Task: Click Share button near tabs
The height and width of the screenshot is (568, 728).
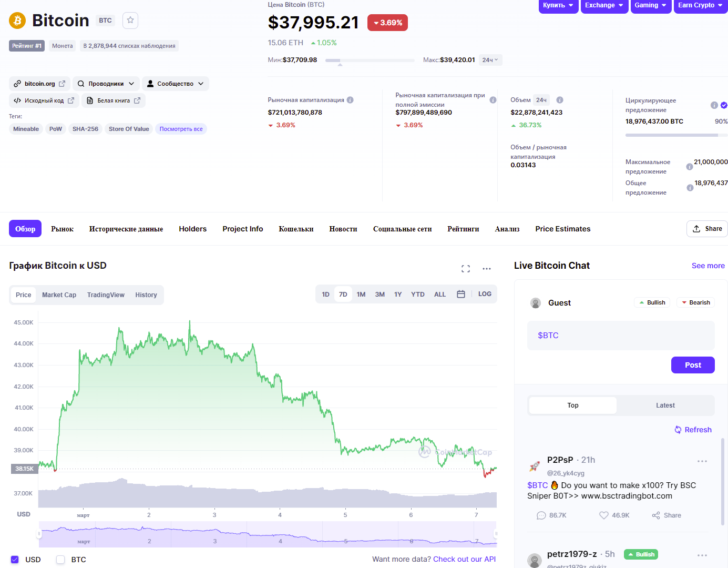Action: [707, 229]
